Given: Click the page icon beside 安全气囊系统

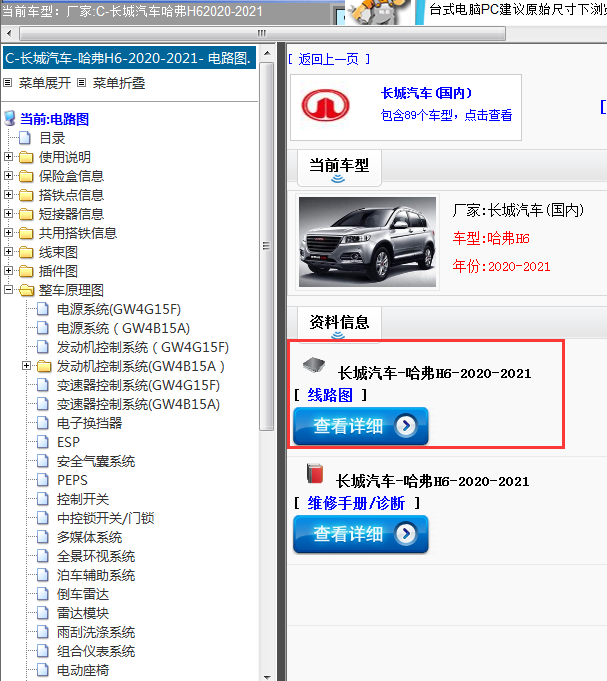Looking at the screenshot, I should [43, 461].
